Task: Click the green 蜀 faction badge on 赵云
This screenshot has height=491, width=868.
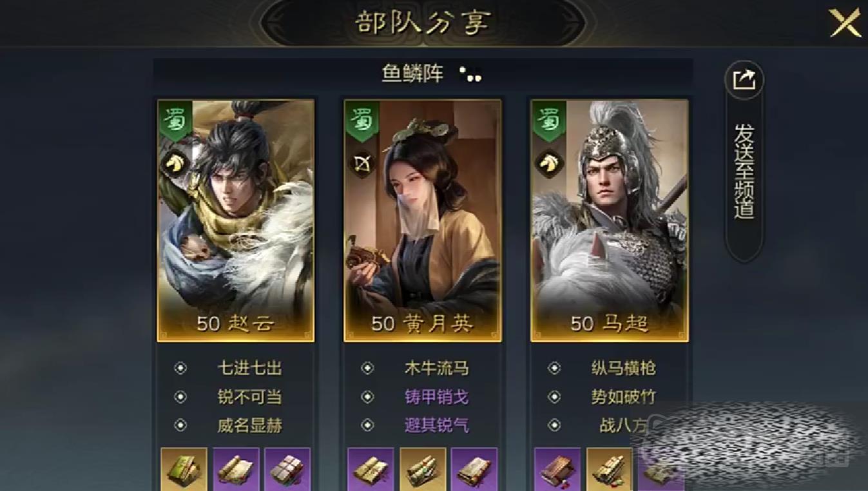Action: [174, 120]
